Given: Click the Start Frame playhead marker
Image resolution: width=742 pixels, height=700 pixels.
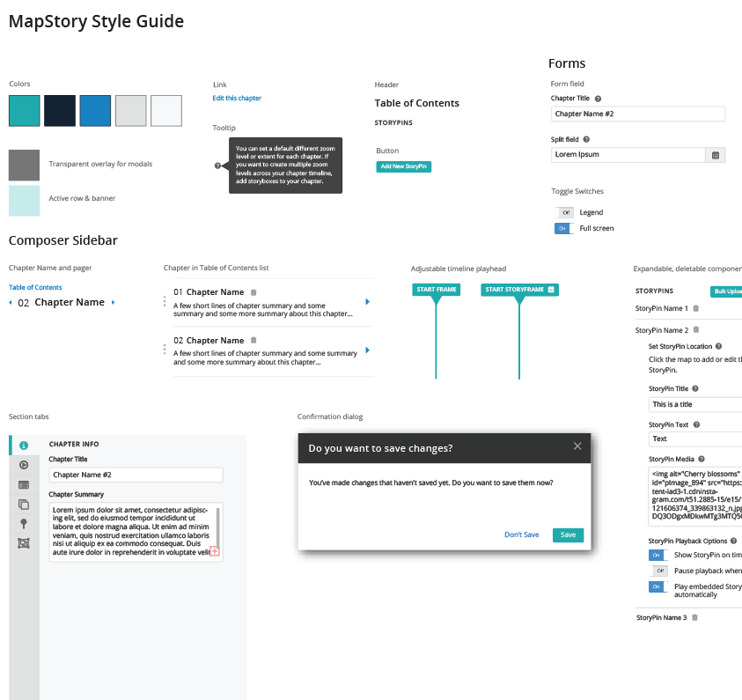Looking at the screenshot, I should pos(437,290).
